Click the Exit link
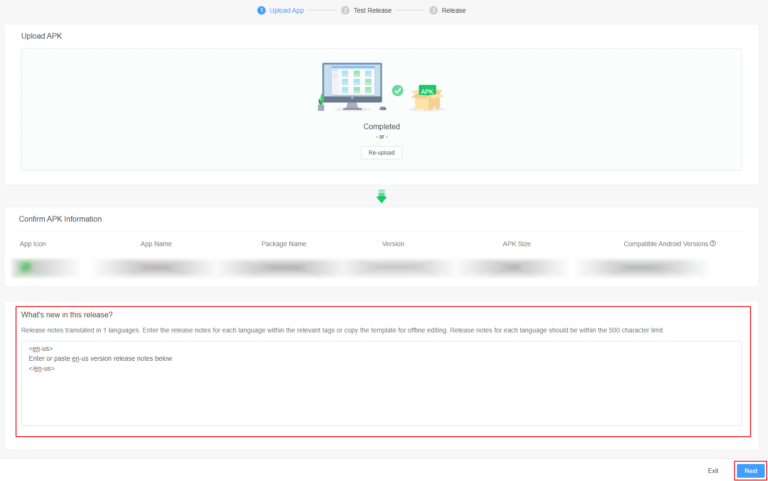 pos(713,470)
